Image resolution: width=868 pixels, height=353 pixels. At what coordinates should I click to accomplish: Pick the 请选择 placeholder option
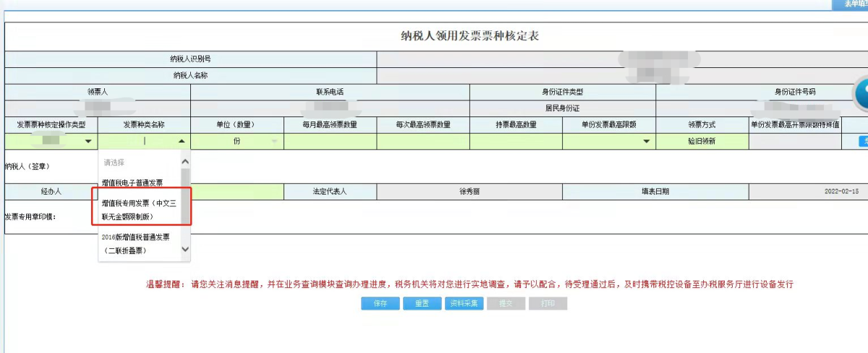tap(116, 163)
